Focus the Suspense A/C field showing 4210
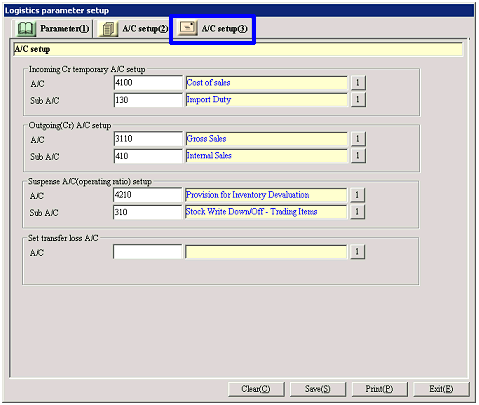The width and height of the screenshot is (479, 405). tap(147, 195)
